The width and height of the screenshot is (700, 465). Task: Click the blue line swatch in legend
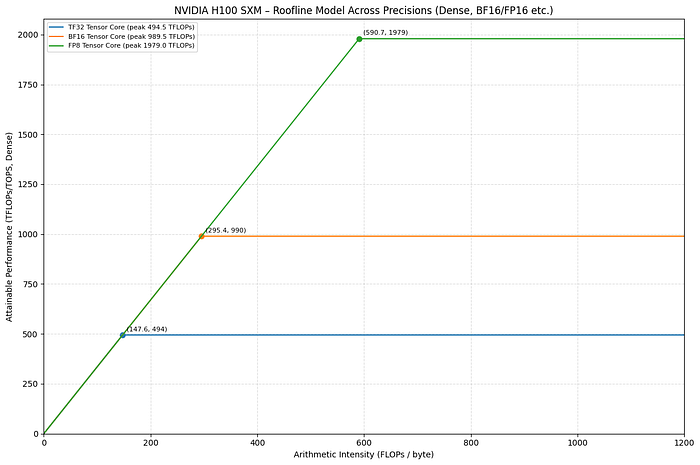coord(57,27)
